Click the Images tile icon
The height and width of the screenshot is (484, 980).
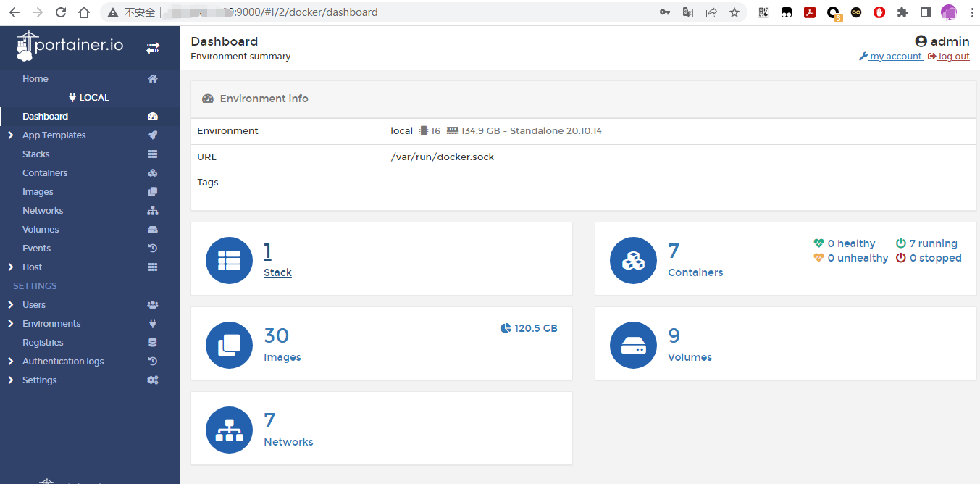click(x=229, y=345)
